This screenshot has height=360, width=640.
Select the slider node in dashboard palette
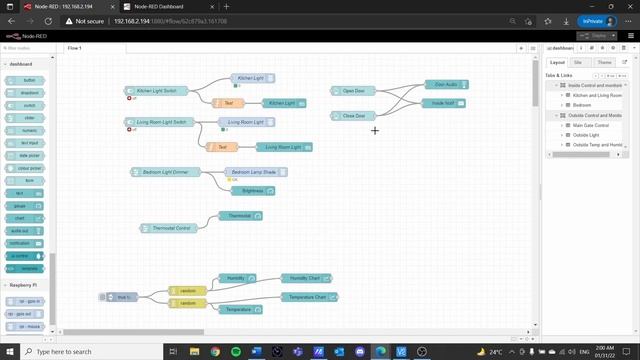[x=25, y=118]
